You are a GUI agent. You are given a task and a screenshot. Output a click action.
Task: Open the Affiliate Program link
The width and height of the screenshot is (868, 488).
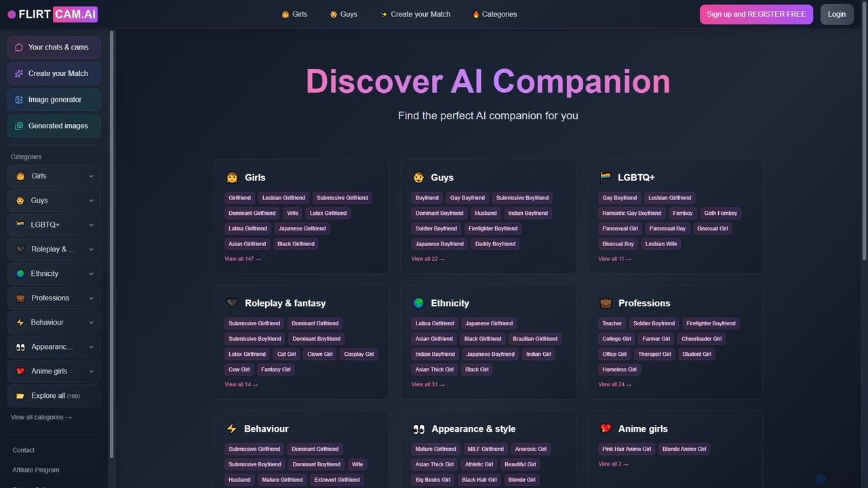[x=36, y=470]
